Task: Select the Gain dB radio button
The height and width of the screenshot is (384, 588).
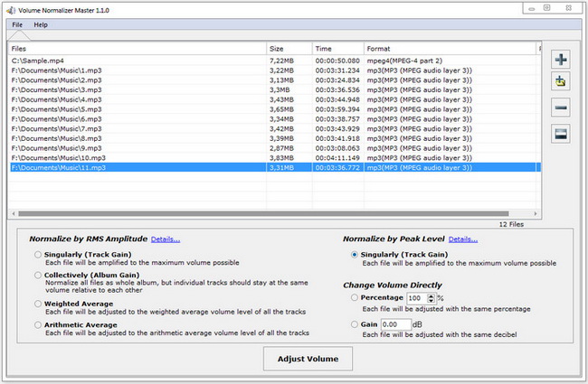Action: point(353,323)
